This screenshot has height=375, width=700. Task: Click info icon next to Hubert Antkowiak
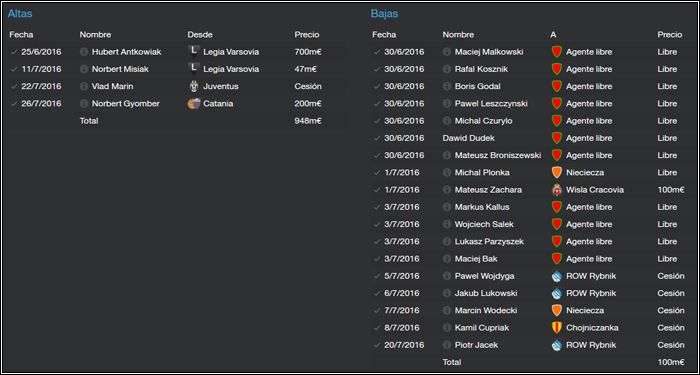[83, 52]
